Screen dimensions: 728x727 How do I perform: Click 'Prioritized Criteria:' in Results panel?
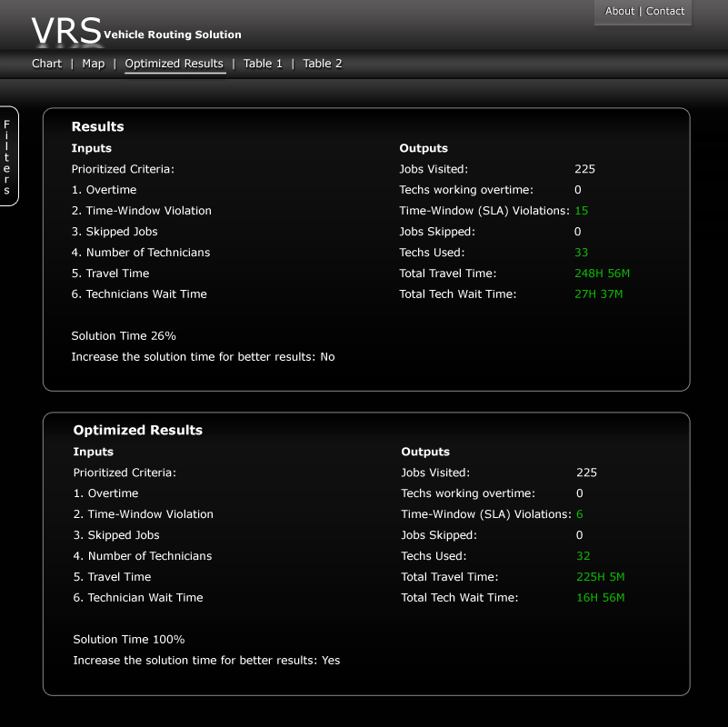point(123,169)
